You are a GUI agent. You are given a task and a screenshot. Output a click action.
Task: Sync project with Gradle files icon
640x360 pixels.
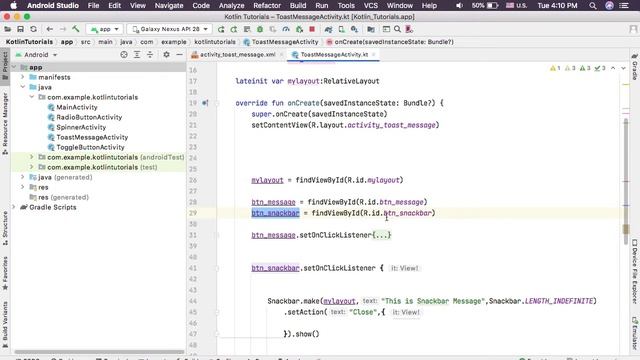point(328,29)
